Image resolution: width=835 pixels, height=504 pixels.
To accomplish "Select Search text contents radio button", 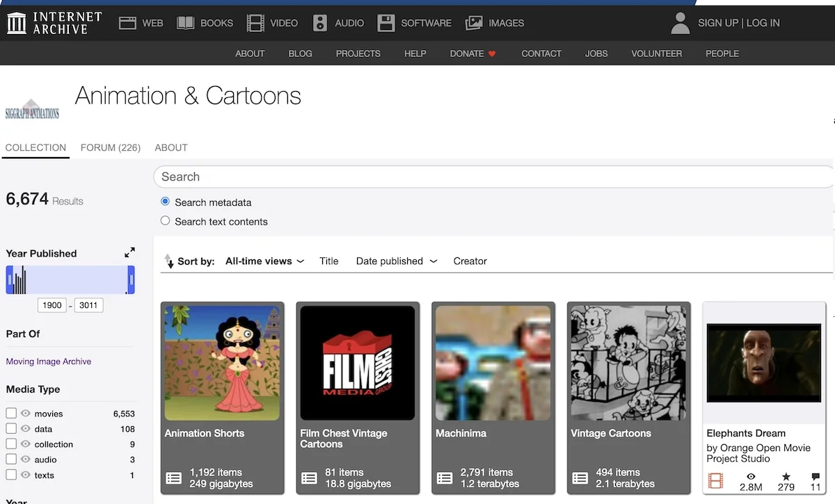I will [165, 220].
